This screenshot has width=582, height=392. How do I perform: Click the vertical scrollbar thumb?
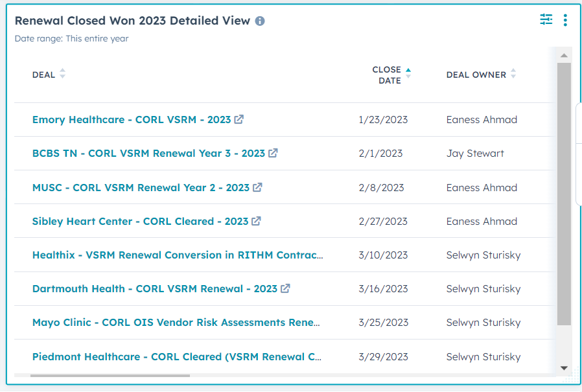pos(564,194)
